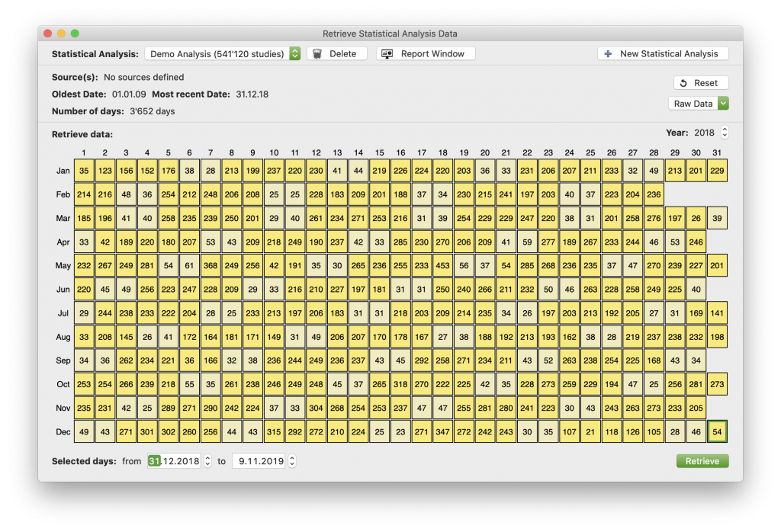This screenshot has height=532, width=781.
Task: Select the Oct 16 cell showing 318
Action: click(x=400, y=384)
